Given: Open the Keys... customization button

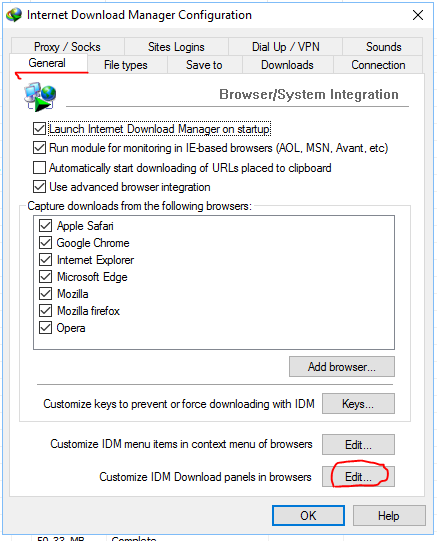Looking at the screenshot, I should pyautogui.click(x=358, y=403).
